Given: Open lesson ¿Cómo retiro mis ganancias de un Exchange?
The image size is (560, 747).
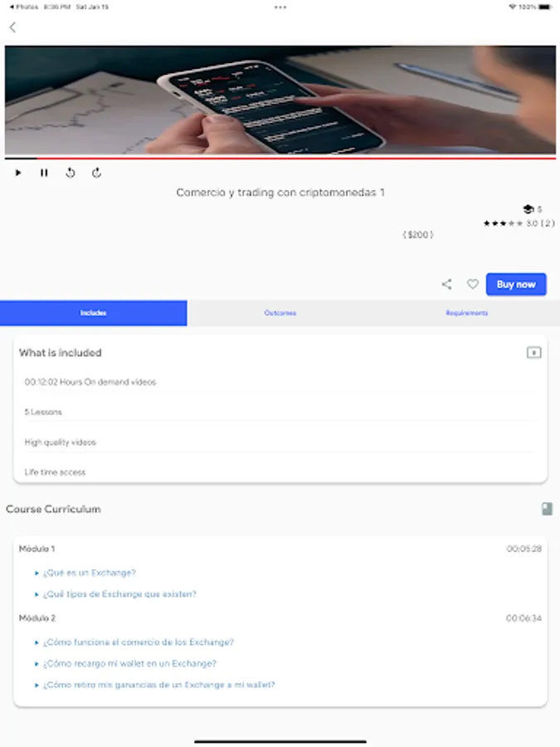Looking at the screenshot, I should coord(159,685).
